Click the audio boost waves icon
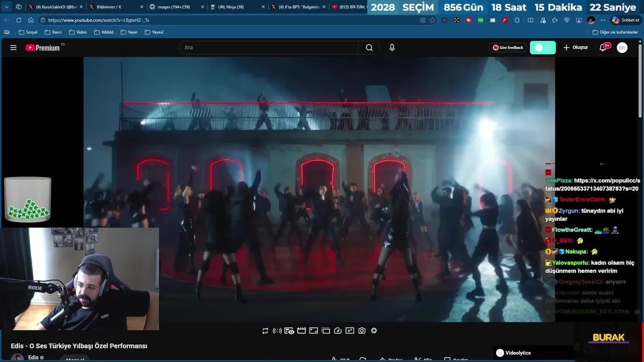The width and height of the screenshot is (644, 362). 277,331
